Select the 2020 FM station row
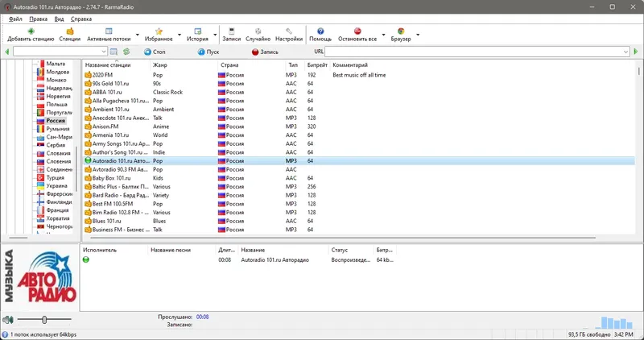644x340 pixels. tap(358, 75)
